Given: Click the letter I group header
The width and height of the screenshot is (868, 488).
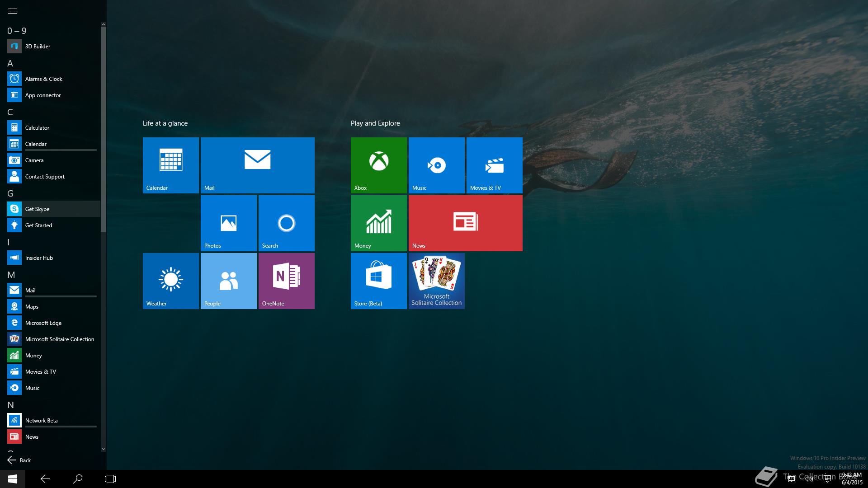Looking at the screenshot, I should [x=9, y=242].
